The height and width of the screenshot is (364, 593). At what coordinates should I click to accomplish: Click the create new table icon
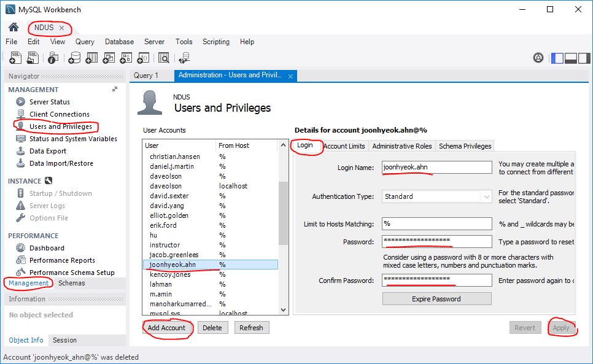point(91,58)
